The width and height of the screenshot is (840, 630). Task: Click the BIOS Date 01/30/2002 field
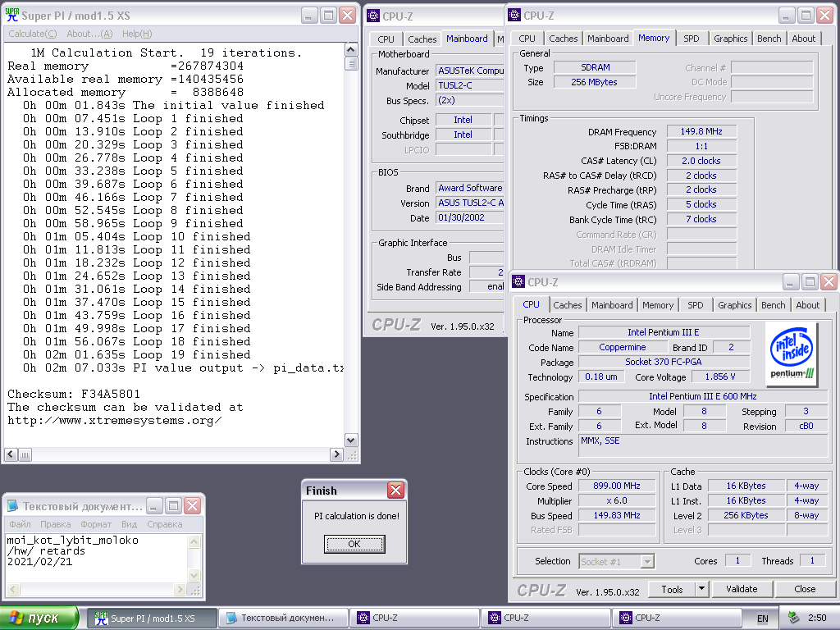coord(470,217)
